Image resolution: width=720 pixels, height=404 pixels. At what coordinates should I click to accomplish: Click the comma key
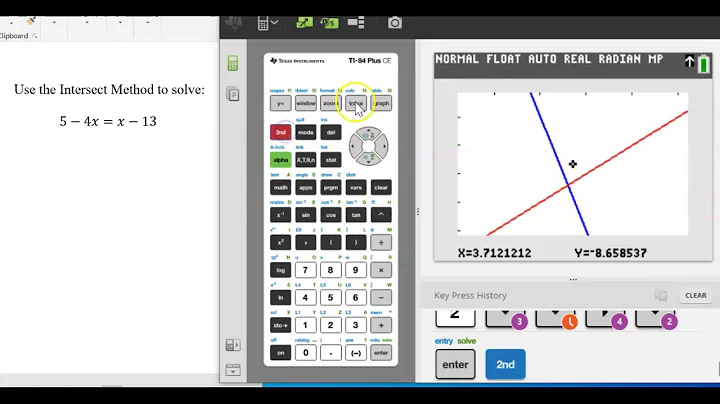pyautogui.click(x=306, y=242)
